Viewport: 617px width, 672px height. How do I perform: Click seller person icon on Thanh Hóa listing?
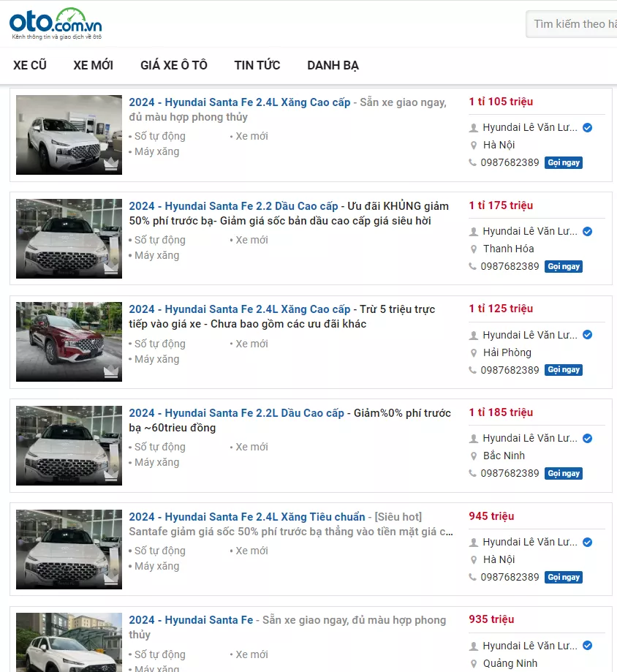(x=474, y=231)
